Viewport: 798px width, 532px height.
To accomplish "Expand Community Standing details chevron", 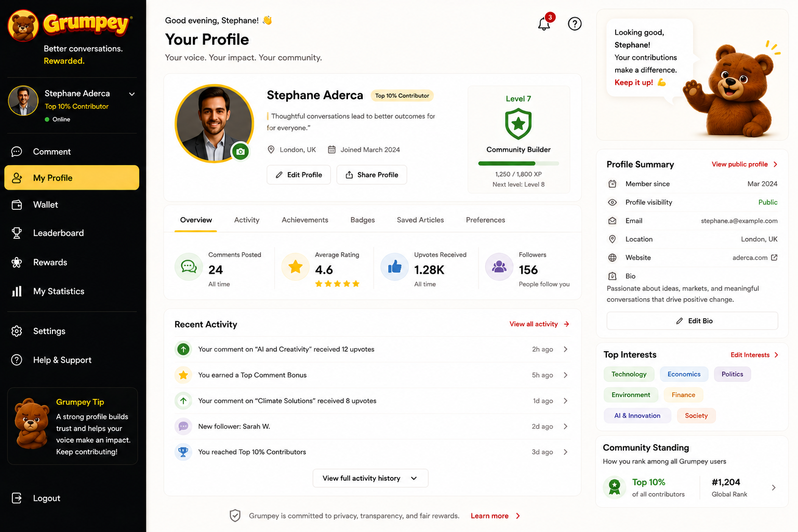I will click(x=774, y=487).
